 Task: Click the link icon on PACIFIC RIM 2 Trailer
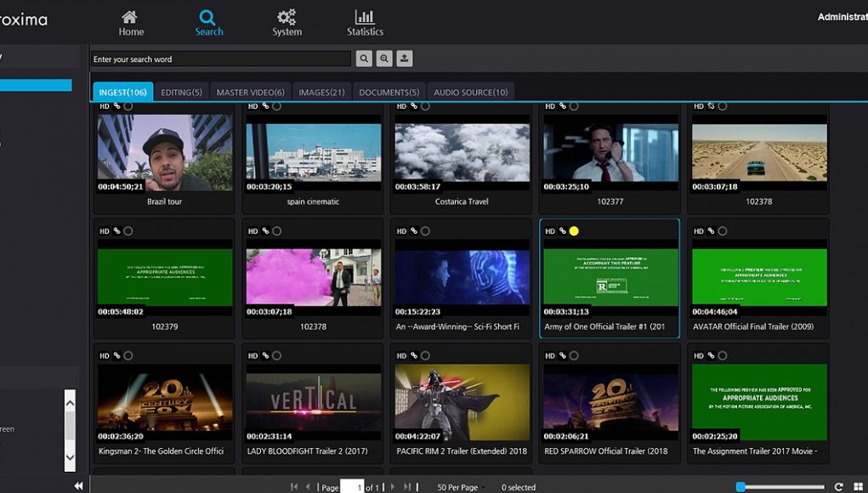[413, 355]
